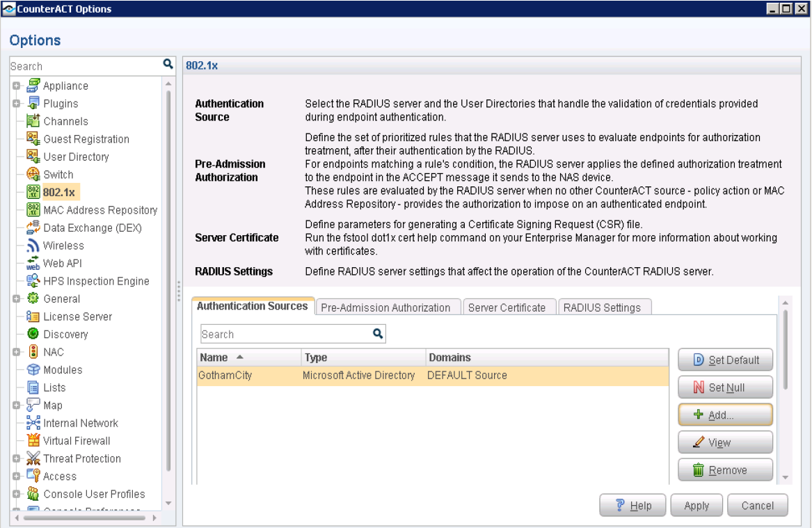Click the sidebar search magnifier icon
812x528 pixels.
(168, 64)
